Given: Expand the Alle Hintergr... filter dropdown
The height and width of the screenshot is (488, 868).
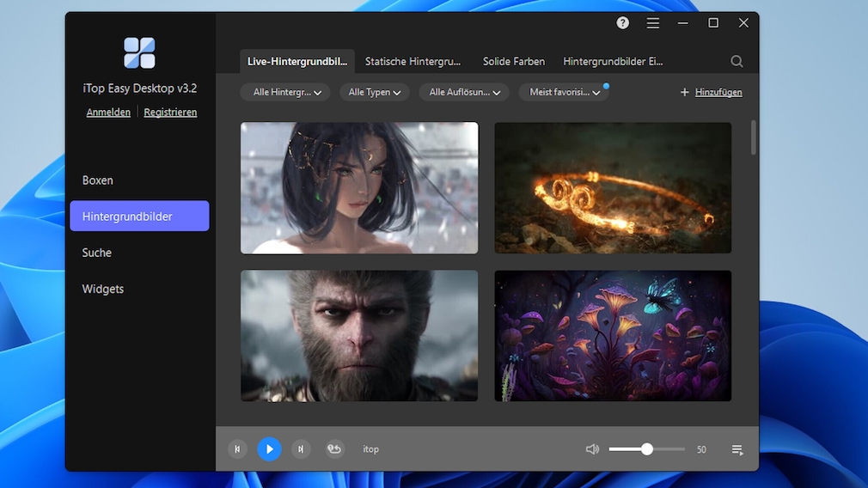Looking at the screenshot, I should (x=285, y=93).
